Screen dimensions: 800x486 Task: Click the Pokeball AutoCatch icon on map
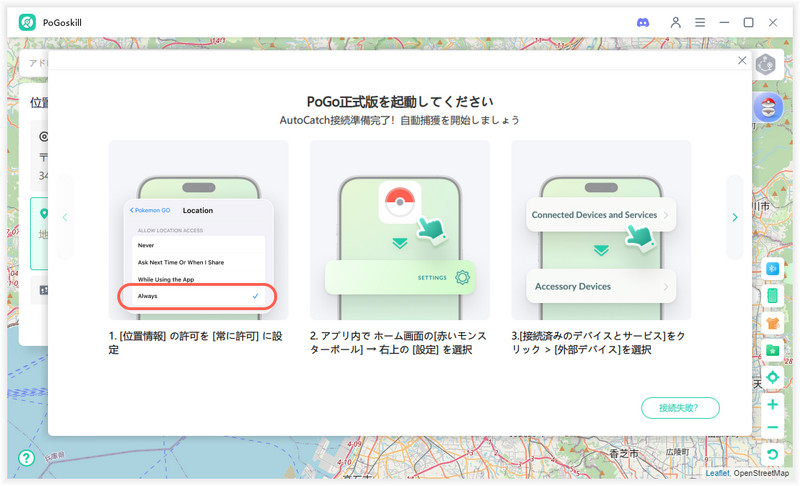tap(768, 108)
